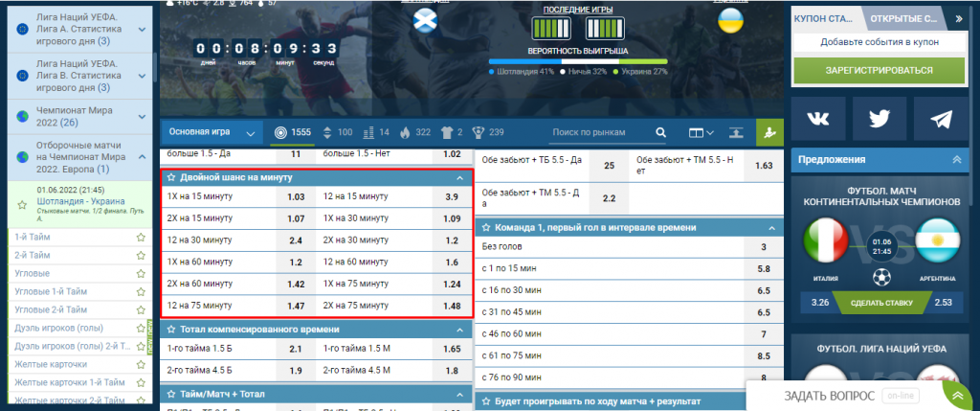Open the Twitter icon button

[880, 118]
